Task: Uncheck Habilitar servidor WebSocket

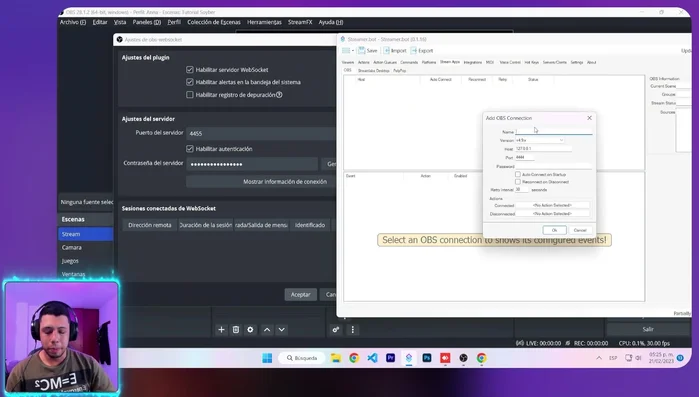Action: [x=190, y=70]
